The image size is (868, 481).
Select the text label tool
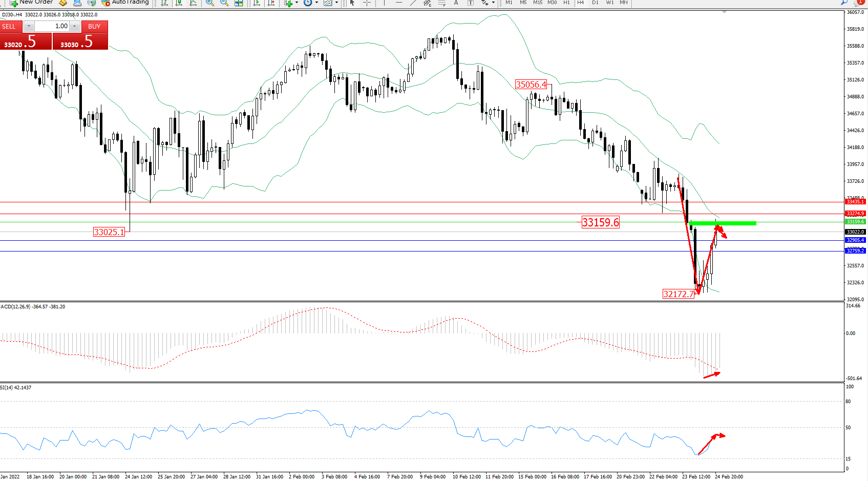[456, 3]
